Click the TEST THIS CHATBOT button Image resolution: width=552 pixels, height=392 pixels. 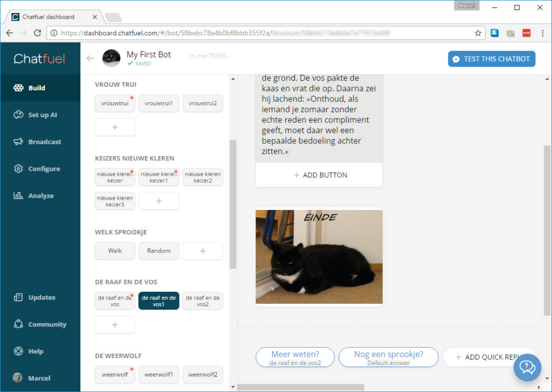[491, 59]
